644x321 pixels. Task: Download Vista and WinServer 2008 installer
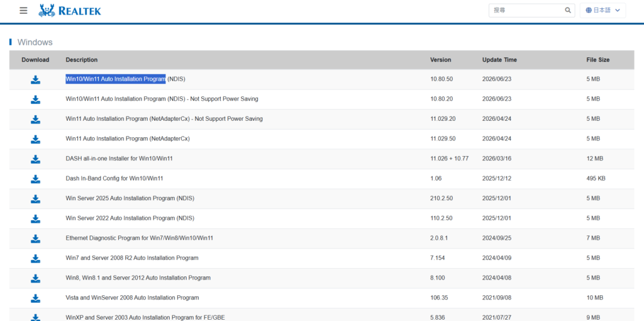(x=36, y=298)
